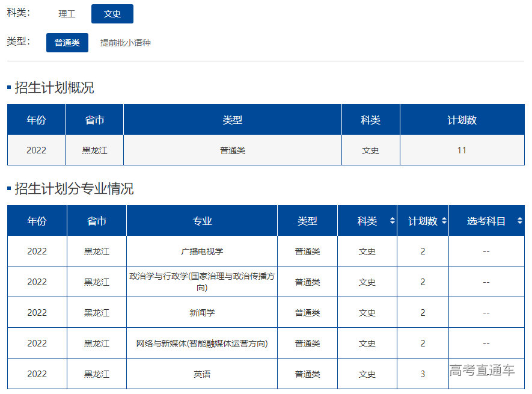The image size is (532, 394).
Task: Click the 类型 header in the majors table
Action: point(307,221)
